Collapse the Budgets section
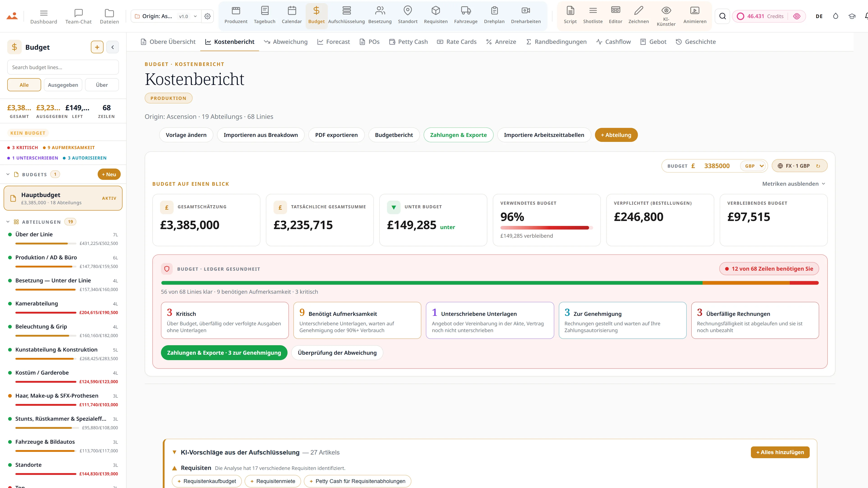The image size is (868, 488). pyautogui.click(x=8, y=174)
